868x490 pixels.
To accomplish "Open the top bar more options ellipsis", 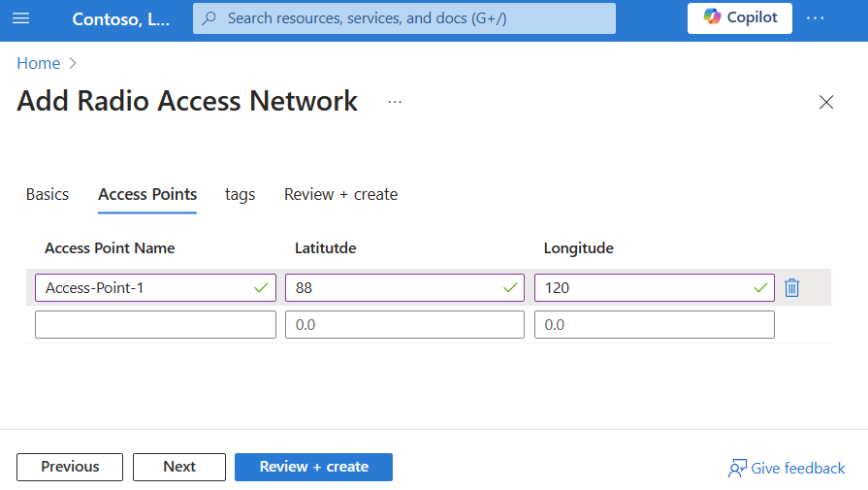I will (x=815, y=18).
